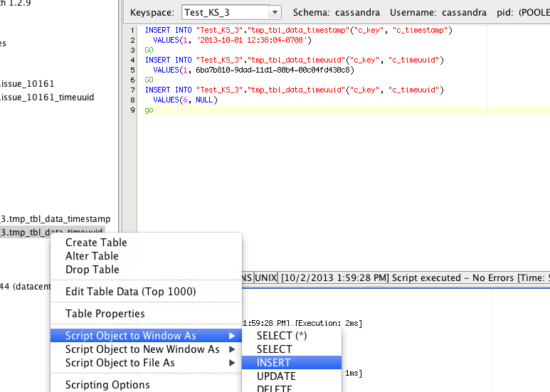Viewport: 550px width, 392px height.
Task: Select tmp_tbl_data_timeuuid tree item
Action: (x=52, y=232)
